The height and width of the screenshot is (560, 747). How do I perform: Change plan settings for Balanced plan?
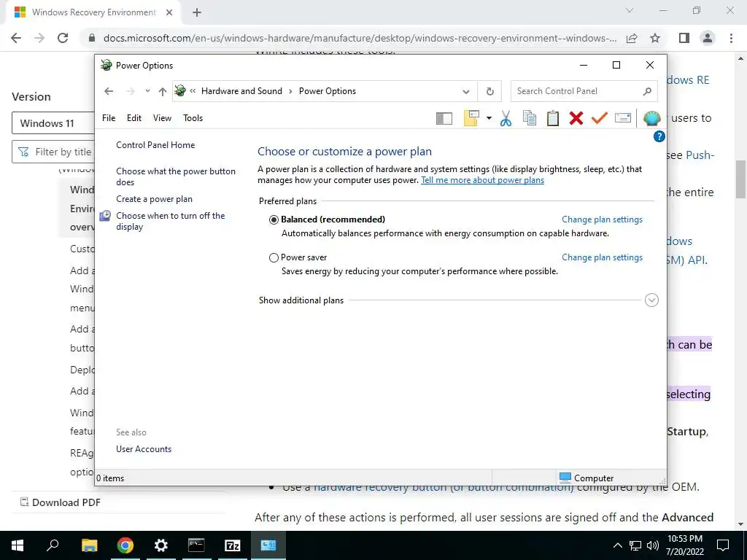(602, 219)
